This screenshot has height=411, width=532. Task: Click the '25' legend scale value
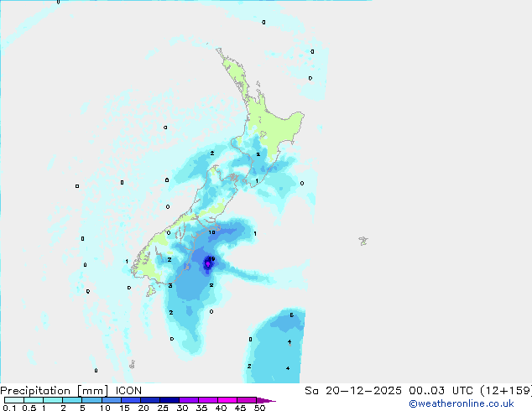click(x=163, y=408)
